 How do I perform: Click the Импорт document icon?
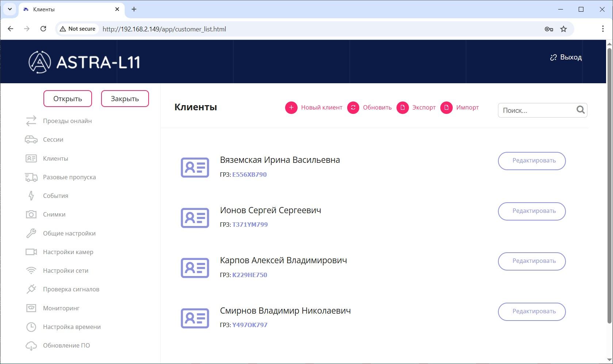(x=447, y=108)
